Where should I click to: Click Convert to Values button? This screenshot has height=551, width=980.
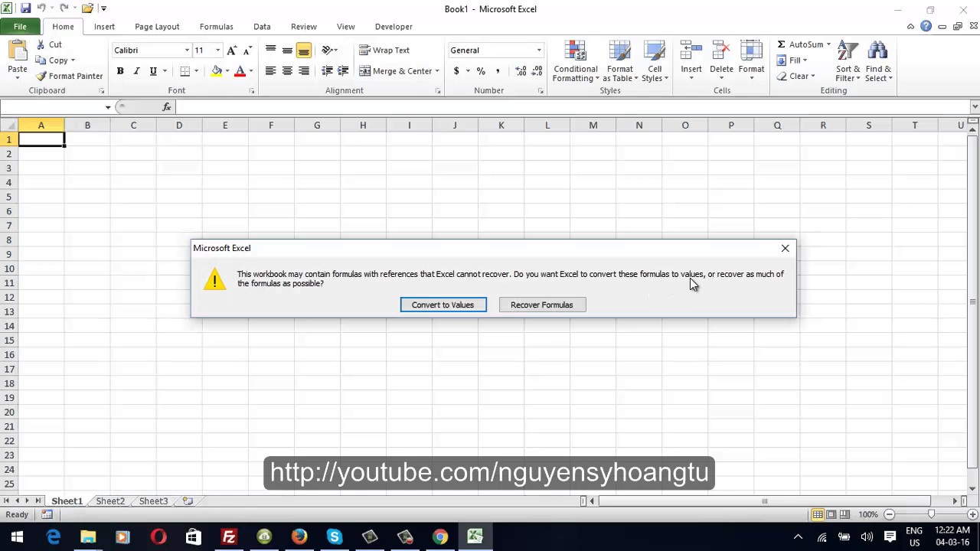443,305
